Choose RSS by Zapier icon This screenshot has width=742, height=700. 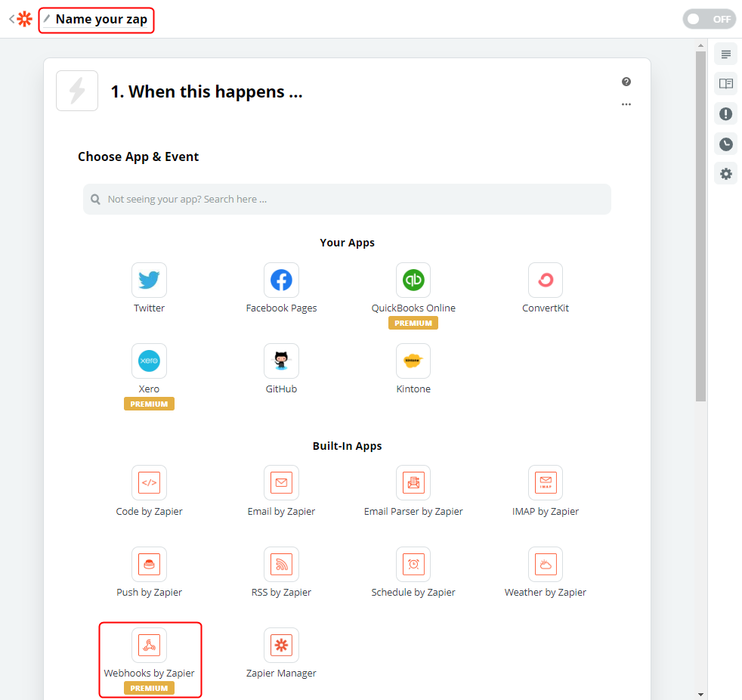pos(281,564)
